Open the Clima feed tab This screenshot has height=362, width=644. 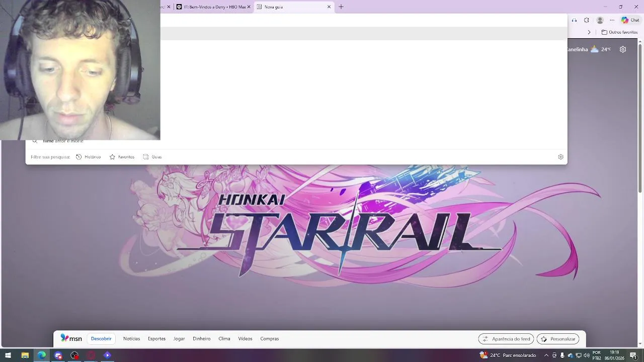224,338
